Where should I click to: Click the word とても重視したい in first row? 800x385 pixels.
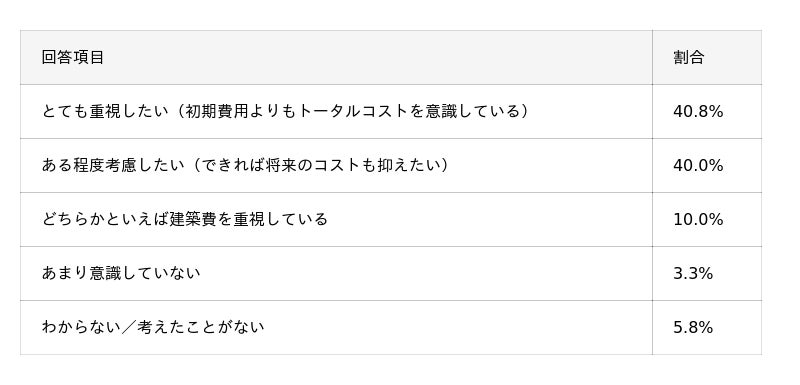[105, 111]
